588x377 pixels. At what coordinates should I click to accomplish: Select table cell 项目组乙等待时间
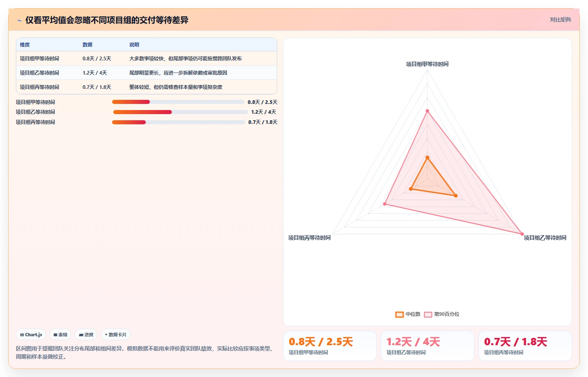pyautogui.click(x=39, y=73)
